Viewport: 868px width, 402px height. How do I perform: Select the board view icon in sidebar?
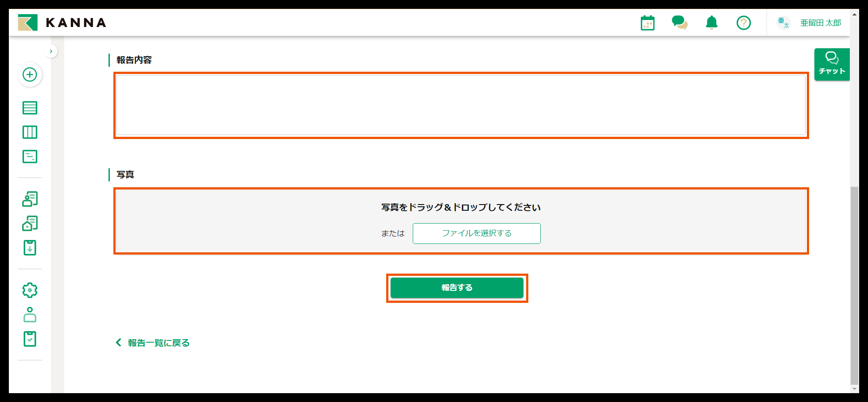pos(29,132)
